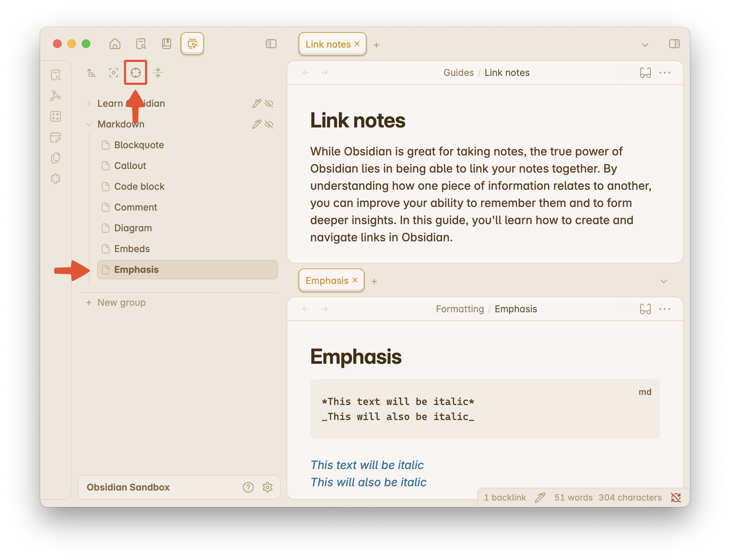Open settings gear beside Obsidian Sandbox
The height and width of the screenshot is (560, 730).
point(268,487)
